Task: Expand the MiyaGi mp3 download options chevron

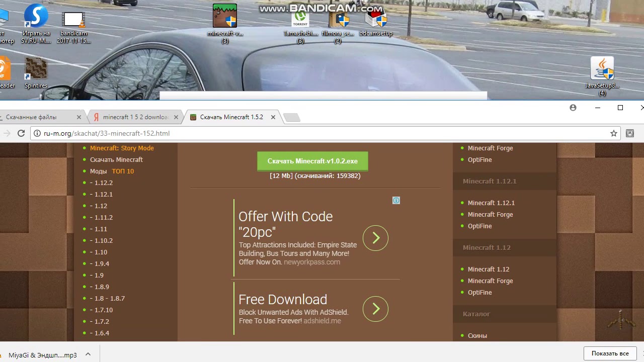Action: coord(88,354)
